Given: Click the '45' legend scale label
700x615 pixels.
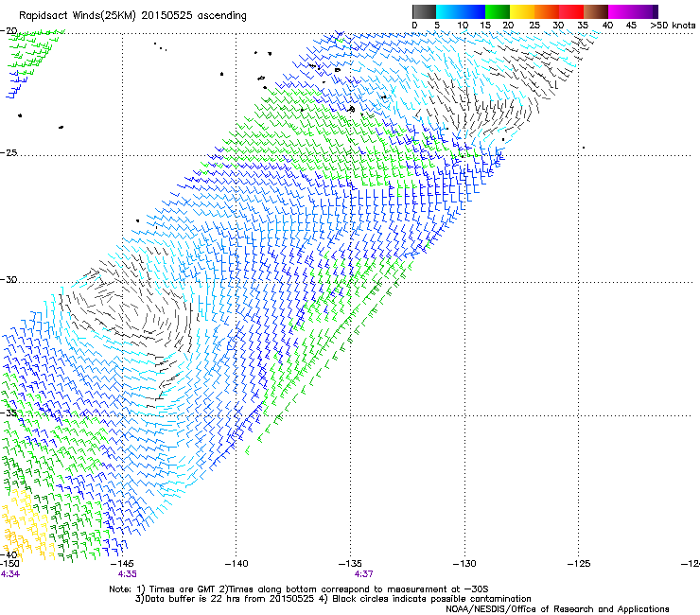Looking at the screenshot, I should [x=631, y=25].
